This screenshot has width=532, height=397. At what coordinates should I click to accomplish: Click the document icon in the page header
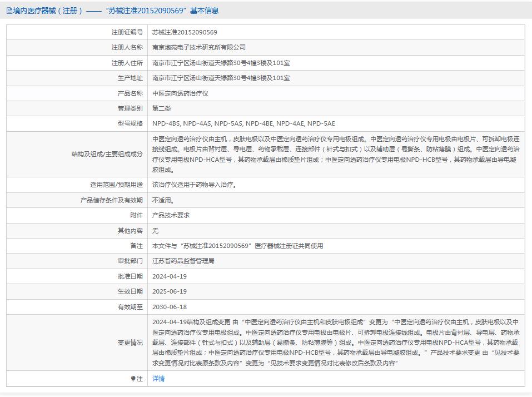pos(9,11)
